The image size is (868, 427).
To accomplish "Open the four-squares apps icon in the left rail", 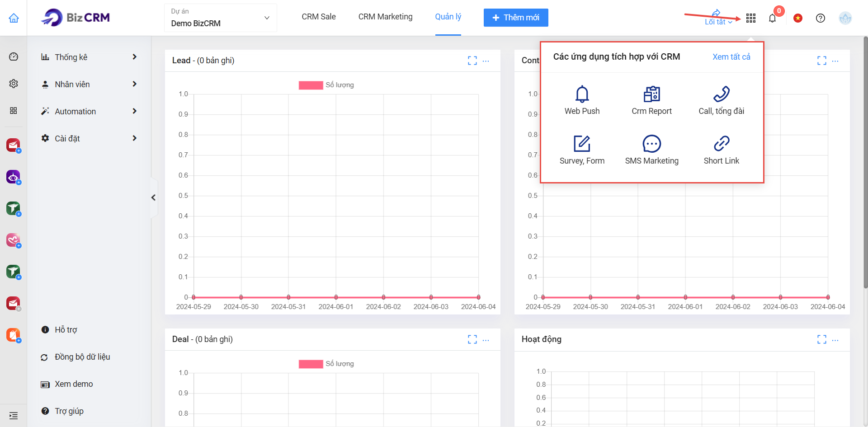I will 14,111.
